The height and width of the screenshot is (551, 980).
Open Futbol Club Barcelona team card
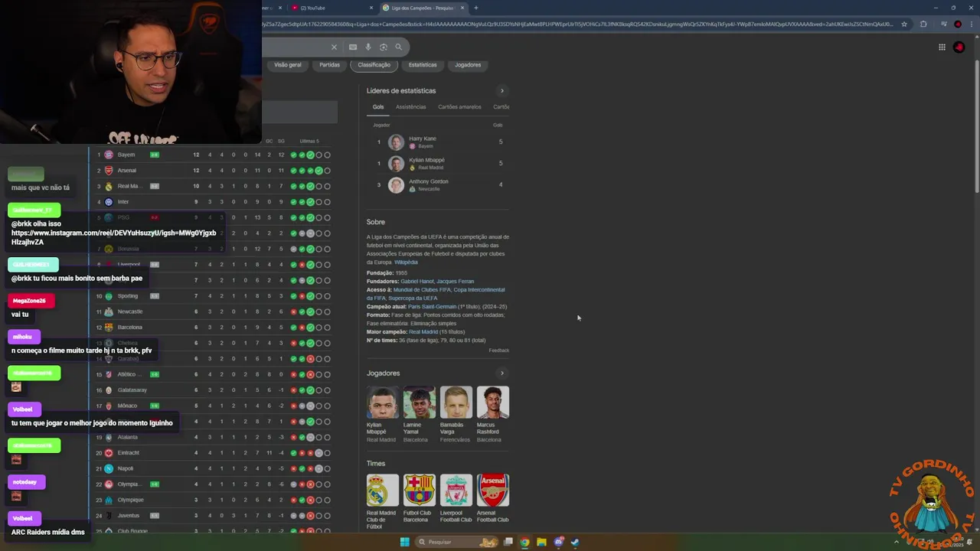tap(419, 499)
